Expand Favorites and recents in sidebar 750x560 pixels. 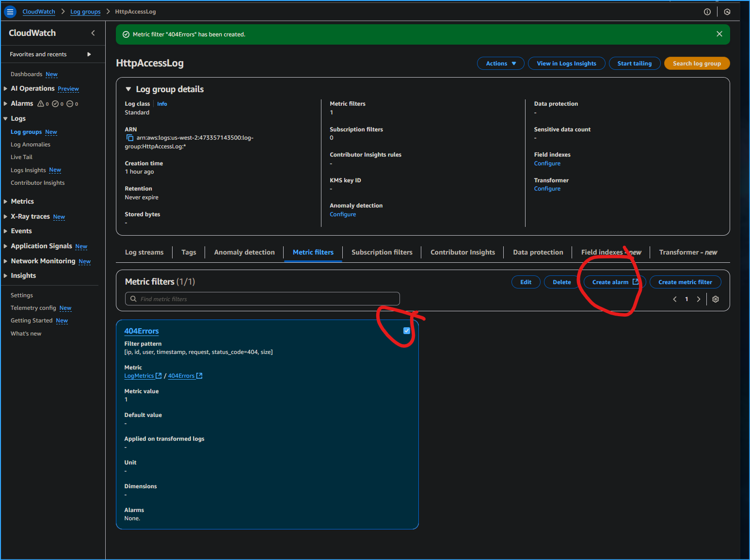pos(89,54)
